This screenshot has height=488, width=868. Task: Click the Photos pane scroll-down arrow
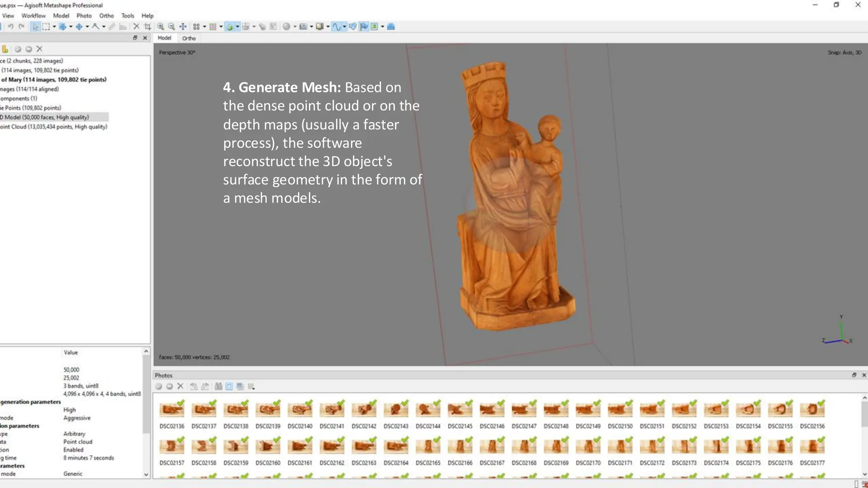(x=864, y=474)
